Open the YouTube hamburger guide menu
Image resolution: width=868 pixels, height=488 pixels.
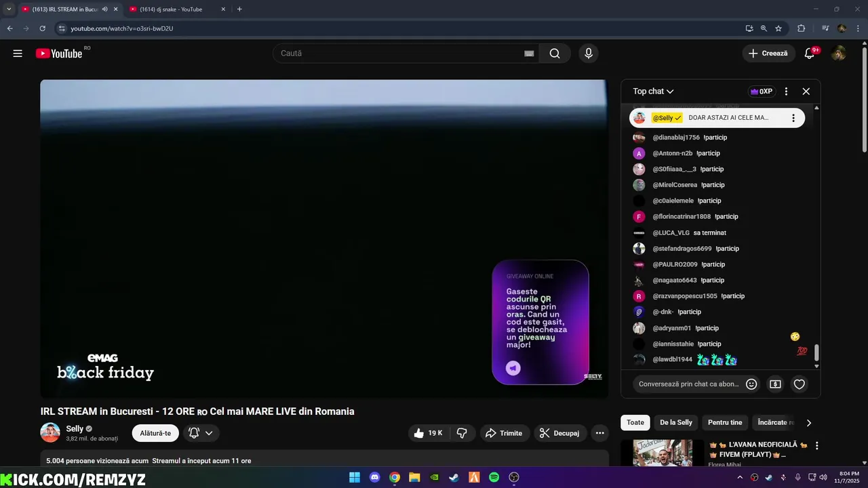coord(18,54)
